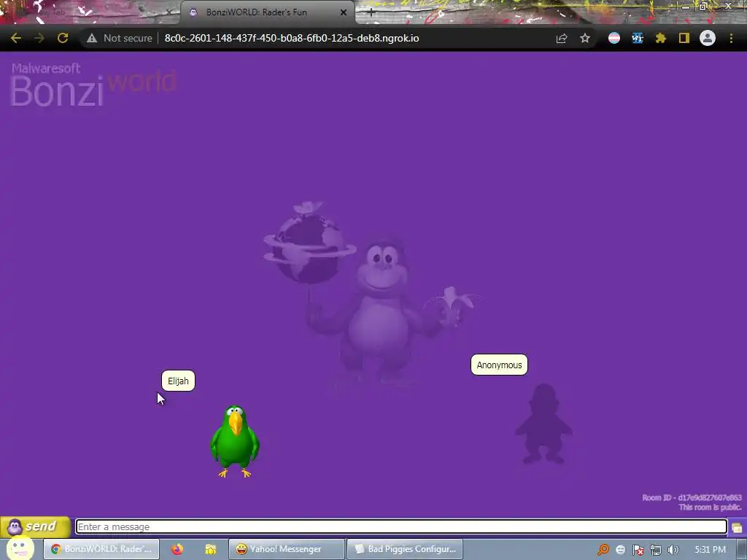Bookmark this page with the star icon

click(x=585, y=38)
